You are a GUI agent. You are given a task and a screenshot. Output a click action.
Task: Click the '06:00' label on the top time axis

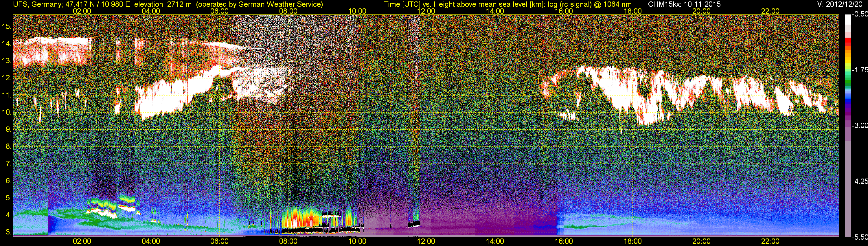tap(219, 11)
